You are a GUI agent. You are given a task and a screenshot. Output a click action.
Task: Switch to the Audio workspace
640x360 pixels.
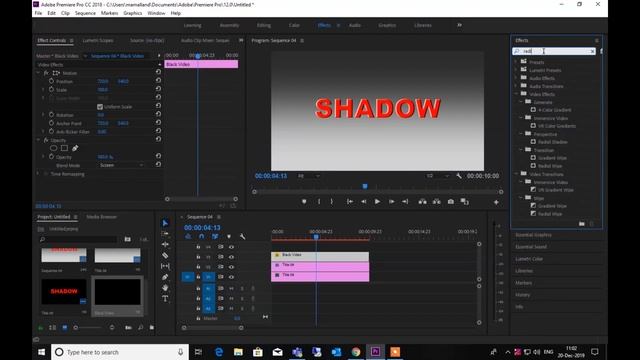(x=355, y=25)
